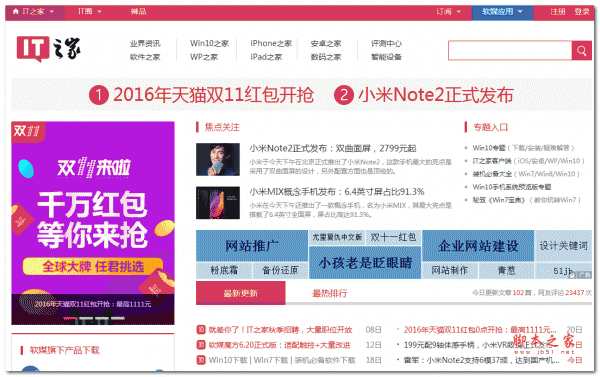Go to 业界资讯 section
The width and height of the screenshot is (600, 377).
click(x=145, y=43)
